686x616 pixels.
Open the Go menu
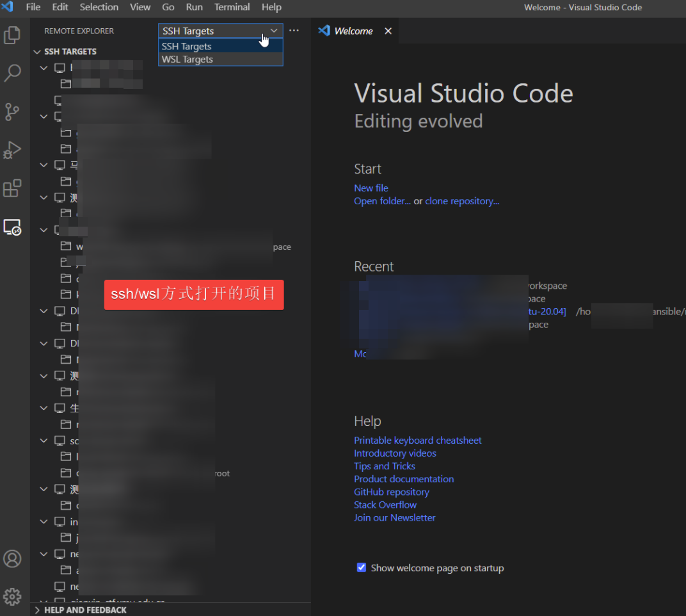(168, 7)
